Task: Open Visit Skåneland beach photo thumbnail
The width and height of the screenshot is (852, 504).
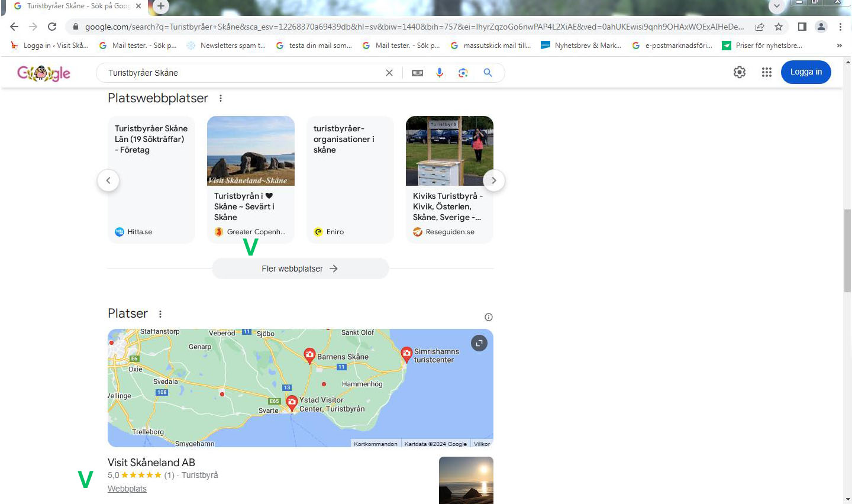Action: coord(251,151)
